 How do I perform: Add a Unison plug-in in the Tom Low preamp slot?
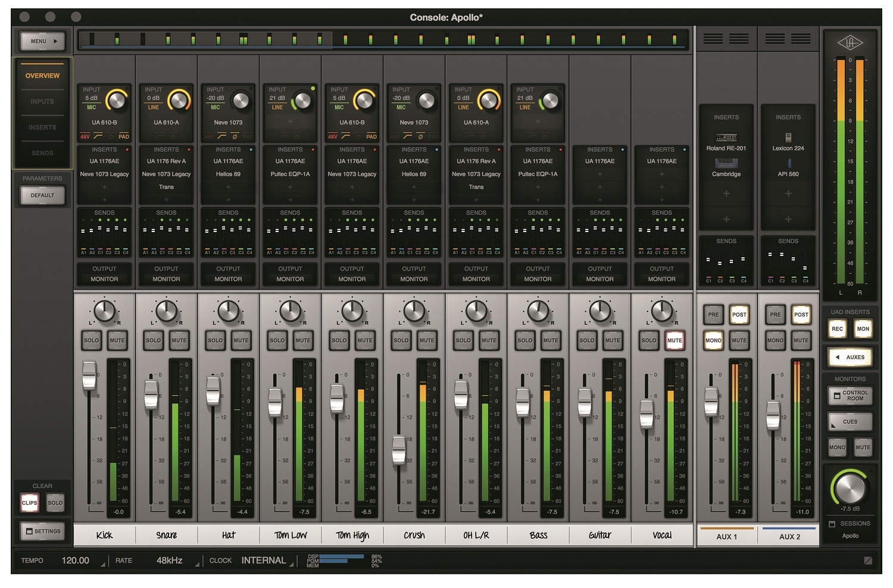point(290,121)
